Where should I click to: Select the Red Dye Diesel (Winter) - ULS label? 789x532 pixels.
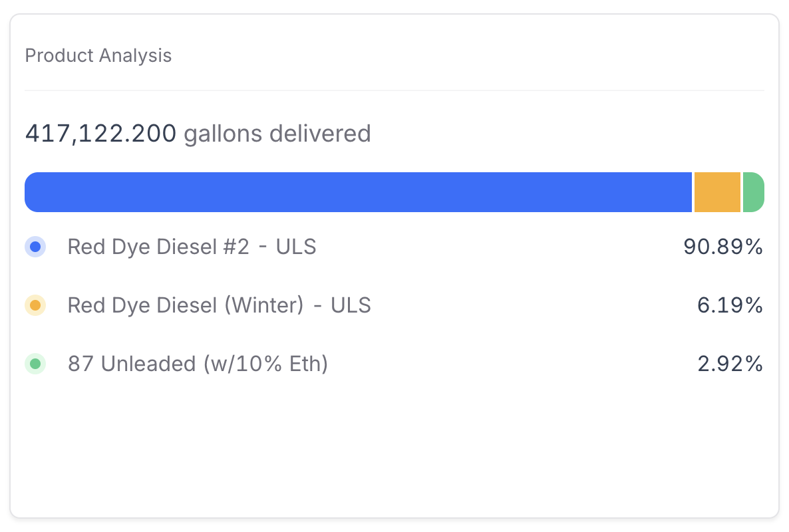219,306
